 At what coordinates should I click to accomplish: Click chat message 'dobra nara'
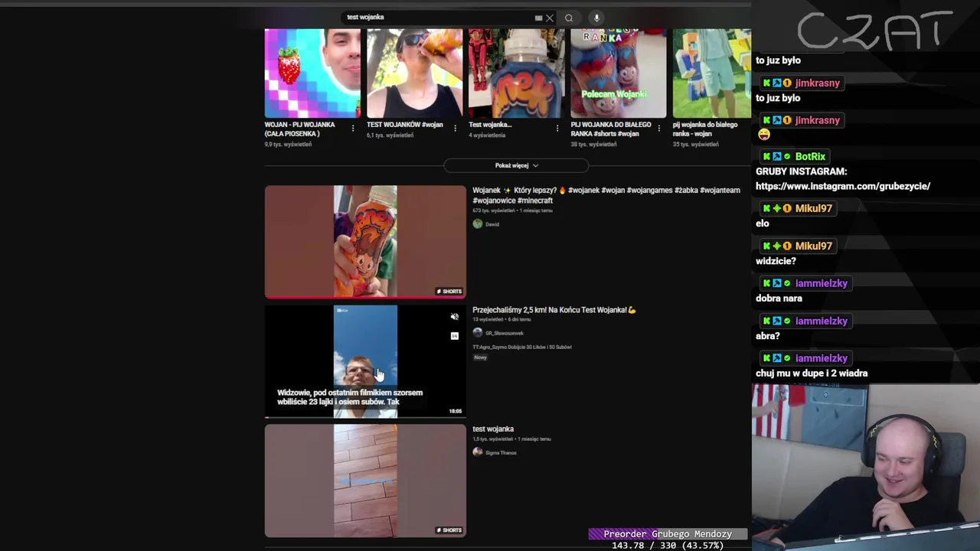tap(779, 298)
